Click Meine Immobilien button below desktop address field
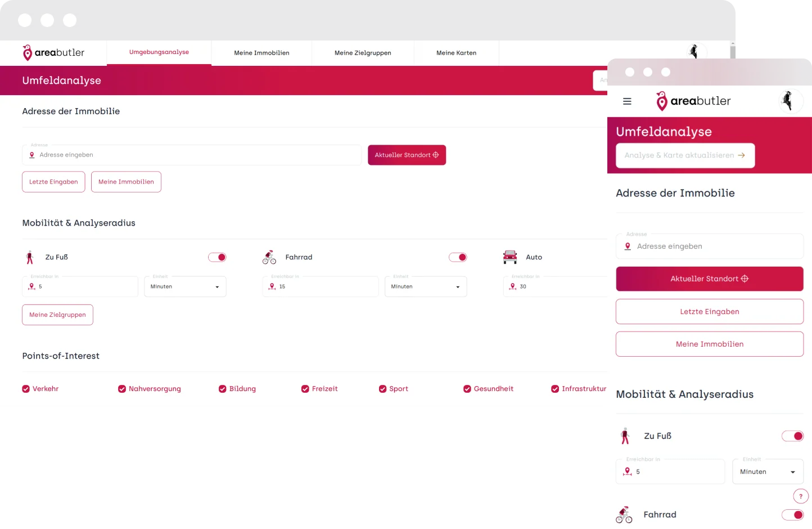This screenshot has height=529, width=812. (126, 182)
